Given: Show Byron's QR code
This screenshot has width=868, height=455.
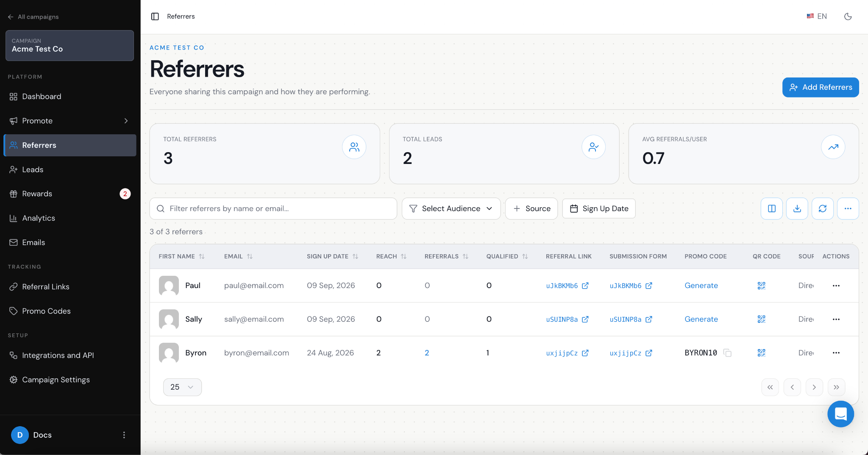Looking at the screenshot, I should click(761, 353).
